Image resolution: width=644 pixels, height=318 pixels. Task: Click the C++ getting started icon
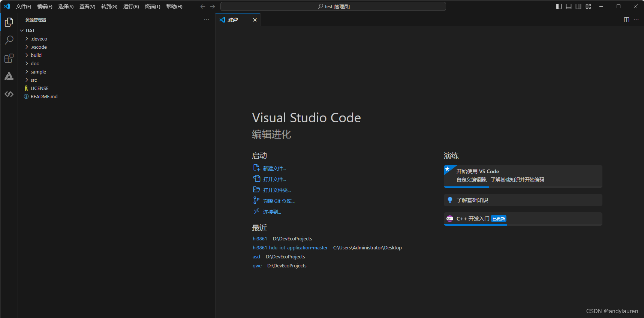point(450,219)
